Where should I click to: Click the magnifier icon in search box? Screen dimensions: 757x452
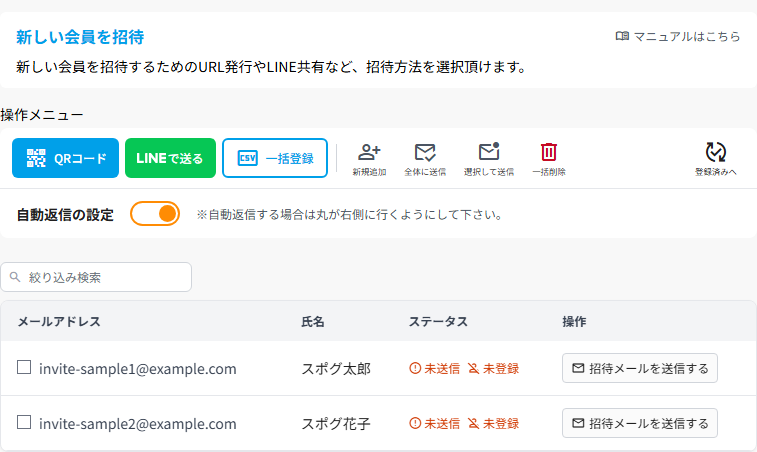(15, 277)
